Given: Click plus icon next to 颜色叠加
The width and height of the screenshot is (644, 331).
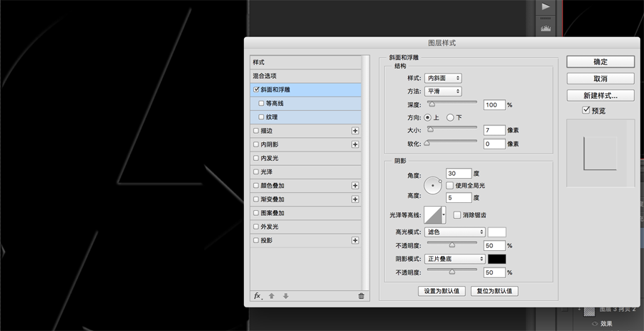Looking at the screenshot, I should tap(354, 186).
